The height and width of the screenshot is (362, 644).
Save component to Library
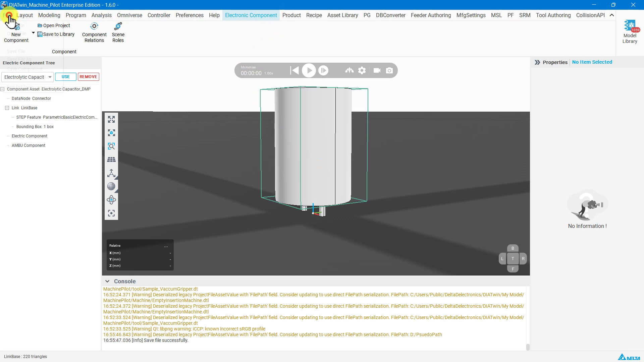point(56,34)
